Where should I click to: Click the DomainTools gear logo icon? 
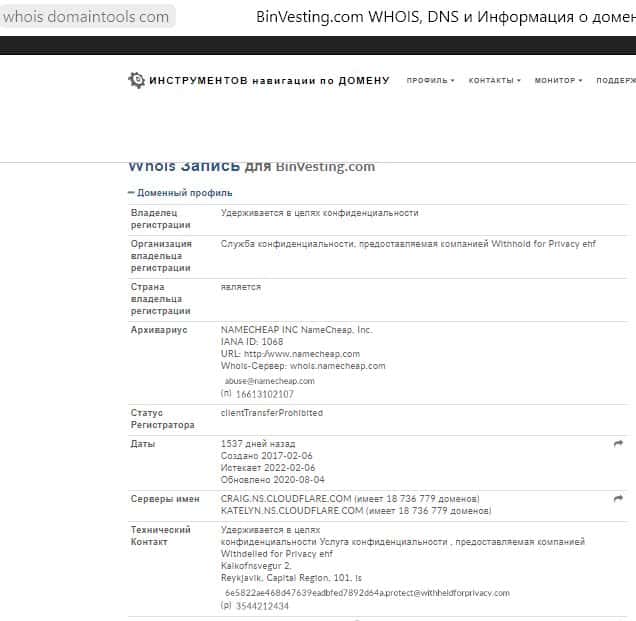pos(137,80)
